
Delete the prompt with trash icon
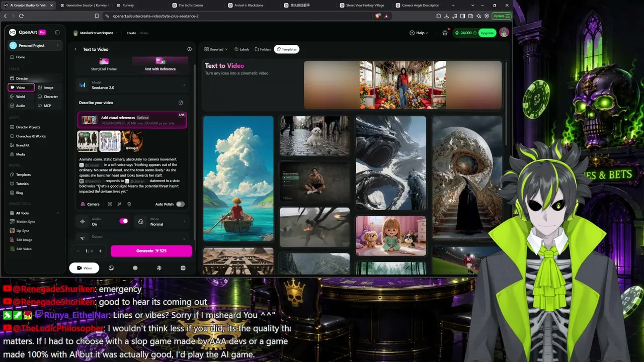pyautogui.click(x=129, y=204)
